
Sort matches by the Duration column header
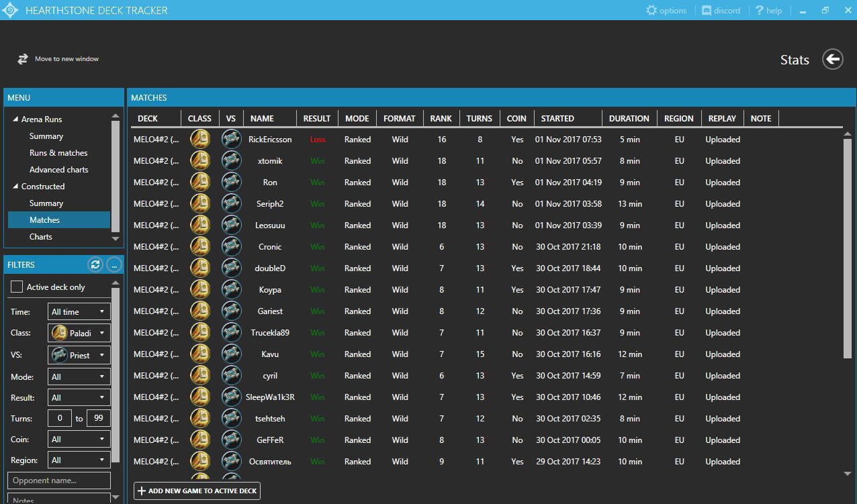(x=629, y=119)
